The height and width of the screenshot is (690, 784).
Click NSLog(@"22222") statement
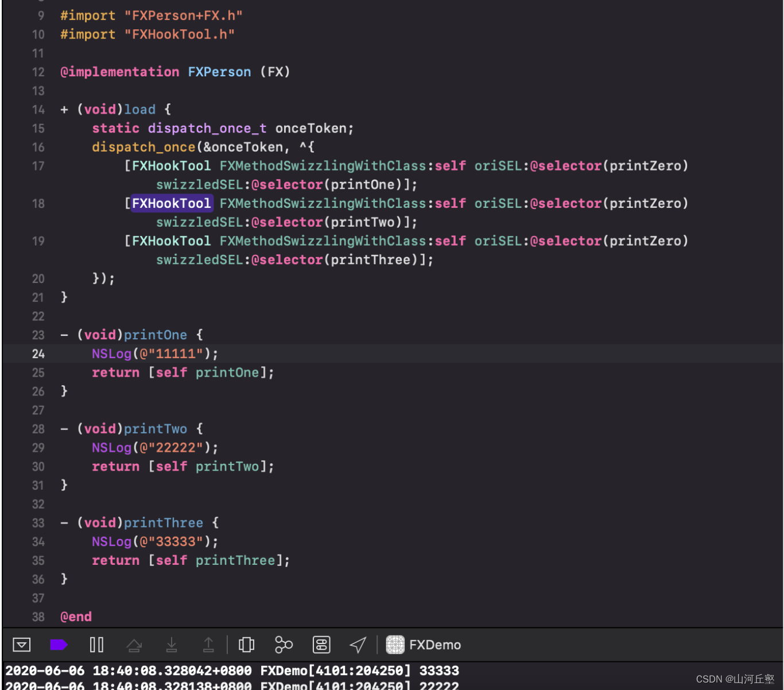coord(155,448)
